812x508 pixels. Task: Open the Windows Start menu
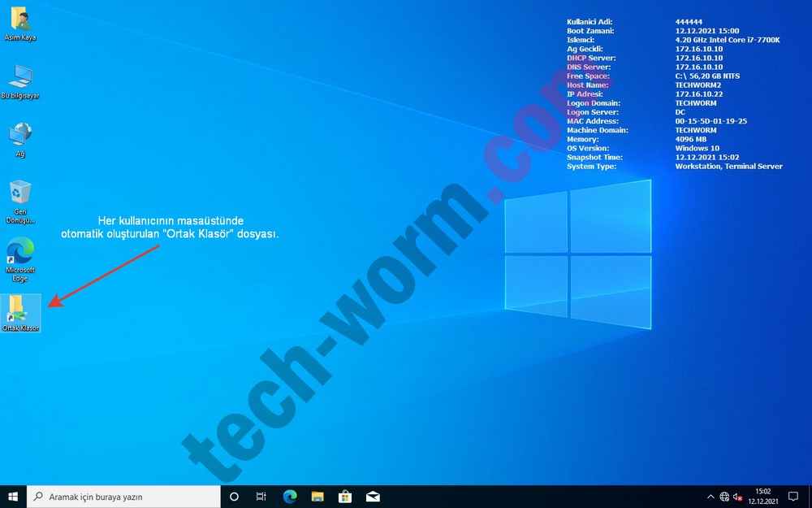pyautogui.click(x=13, y=496)
